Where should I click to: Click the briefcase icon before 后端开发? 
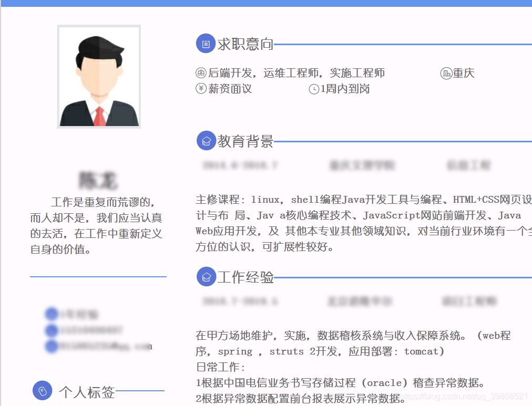coord(201,73)
